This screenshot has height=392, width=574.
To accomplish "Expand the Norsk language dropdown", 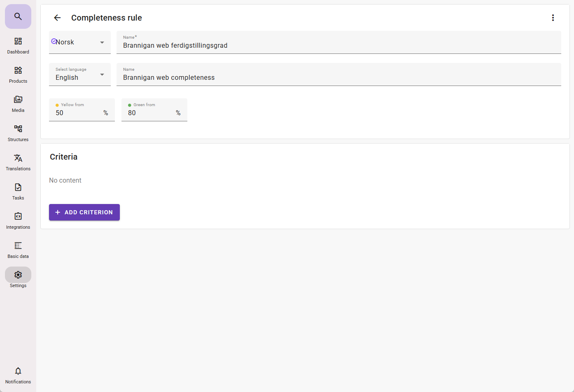I will click(x=80, y=42).
